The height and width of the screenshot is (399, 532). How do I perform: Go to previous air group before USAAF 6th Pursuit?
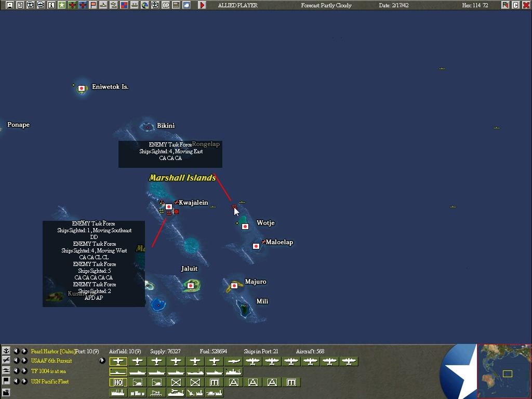point(16,361)
